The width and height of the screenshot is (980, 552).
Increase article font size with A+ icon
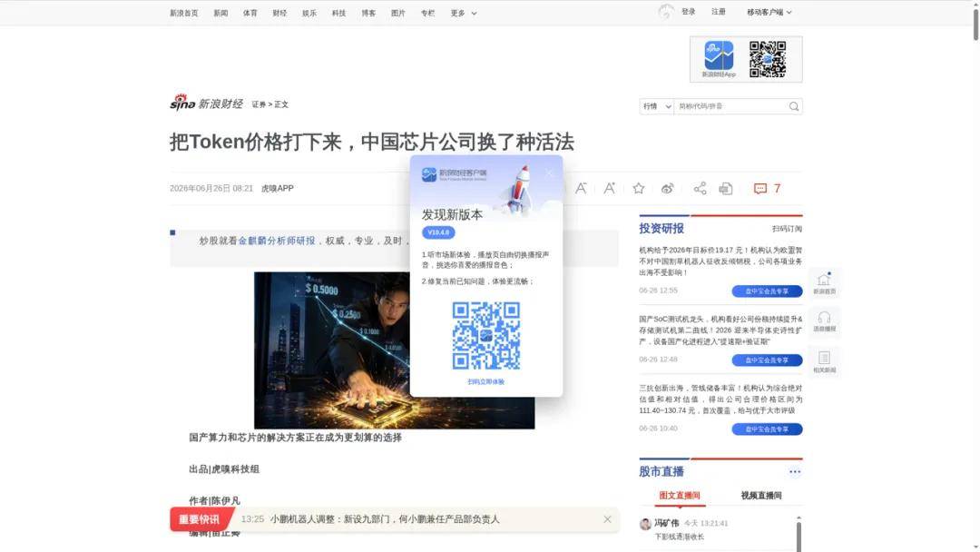[610, 188]
